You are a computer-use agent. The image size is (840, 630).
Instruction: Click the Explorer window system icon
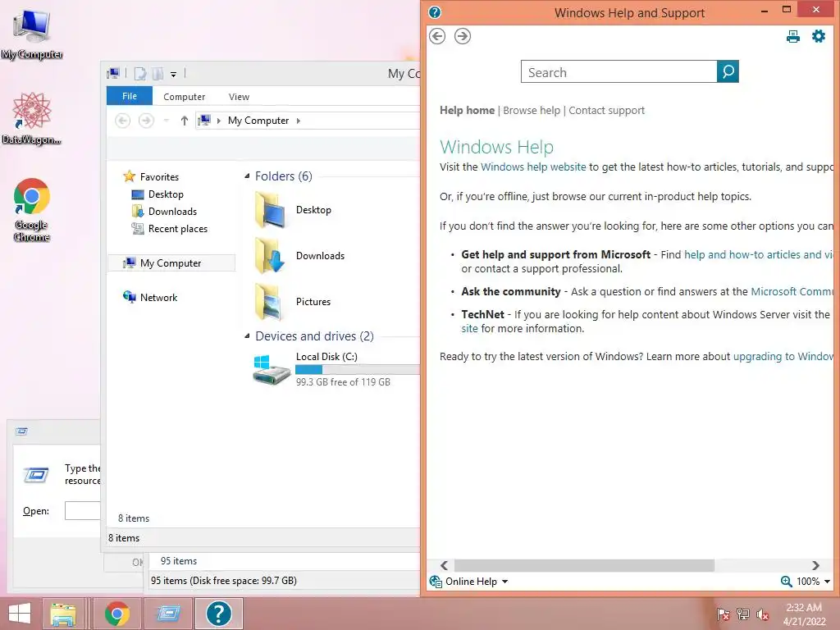click(113, 73)
